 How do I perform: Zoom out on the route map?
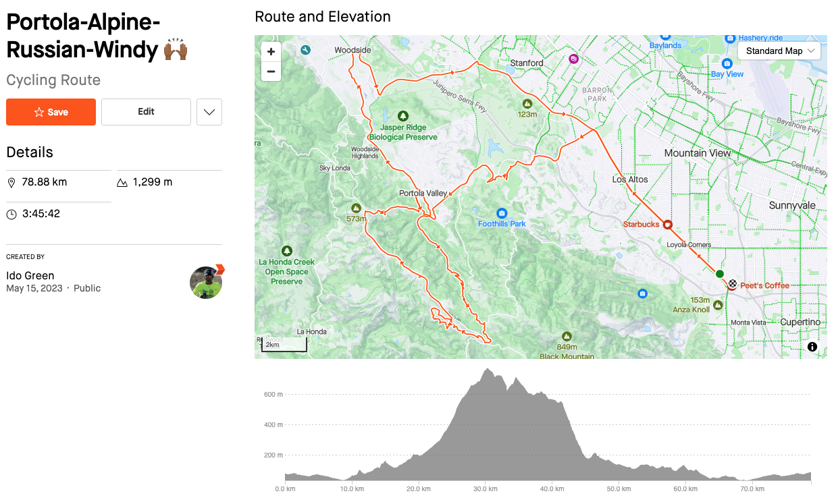(271, 71)
